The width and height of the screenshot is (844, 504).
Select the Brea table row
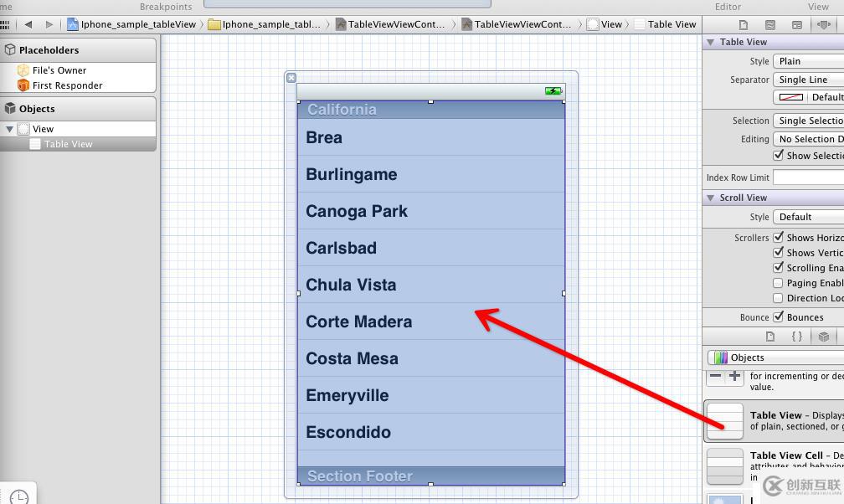coord(431,137)
